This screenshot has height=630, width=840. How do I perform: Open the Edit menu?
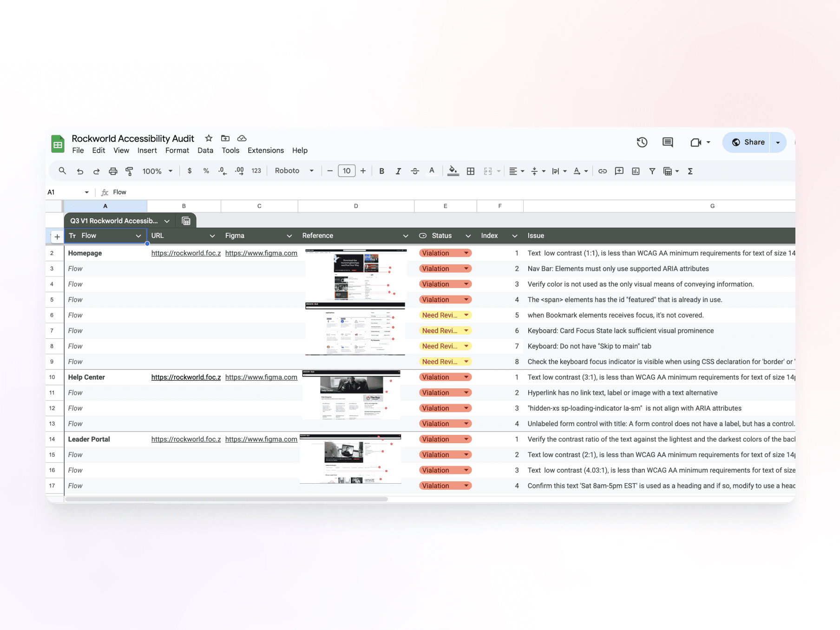[x=98, y=151]
